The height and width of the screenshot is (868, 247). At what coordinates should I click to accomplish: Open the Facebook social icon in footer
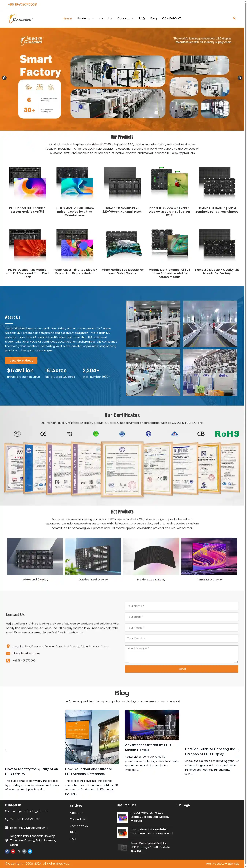tap(8, 851)
